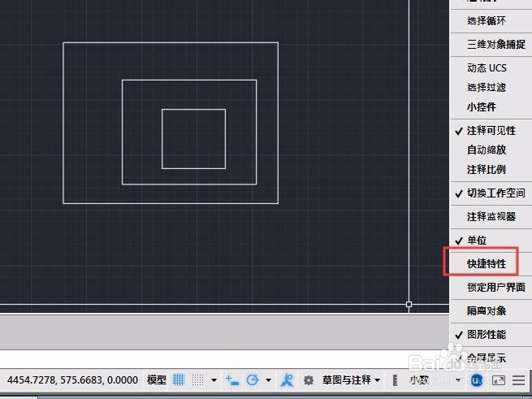This screenshot has height=399, width=532.
Task: Click the drawing units ruler icon
Action: [395, 380]
